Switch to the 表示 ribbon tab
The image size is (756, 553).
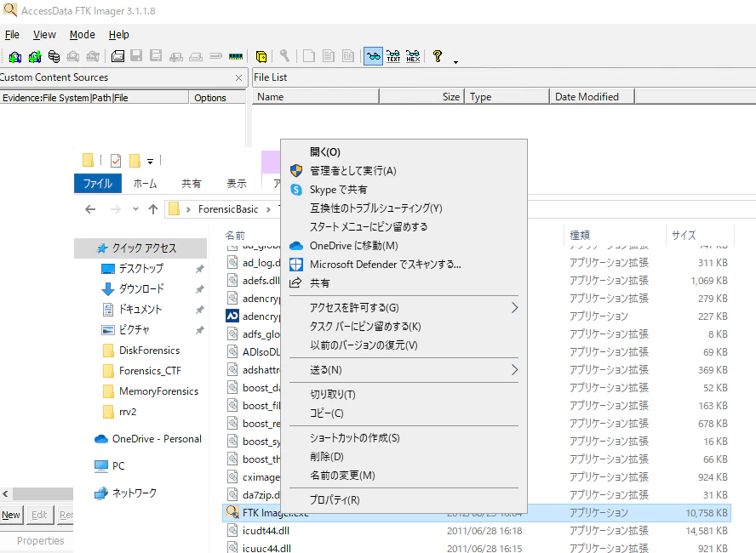coord(237,184)
